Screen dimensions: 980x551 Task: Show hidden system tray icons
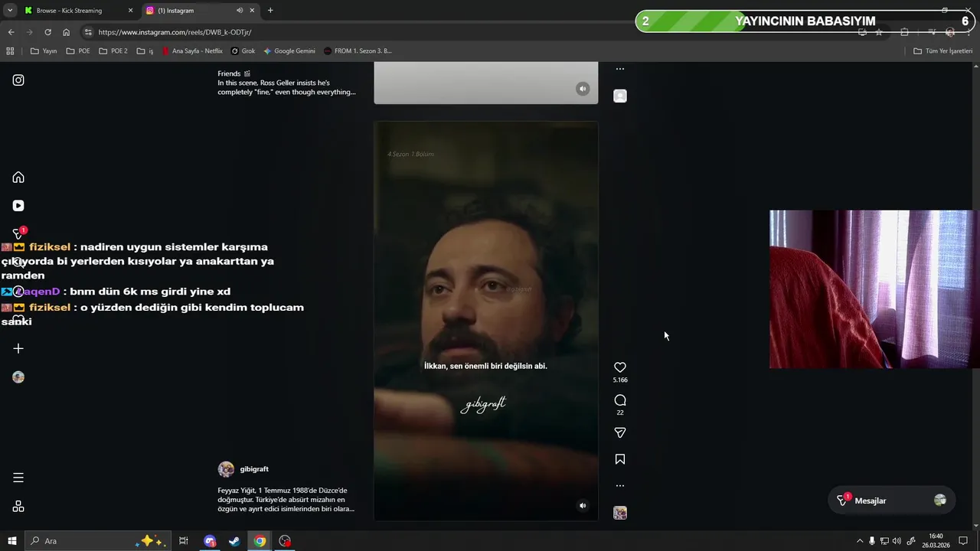(x=859, y=541)
